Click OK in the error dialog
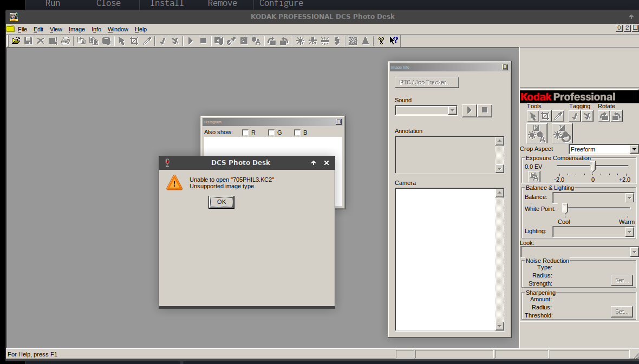The width and height of the screenshot is (639, 364). tap(221, 202)
